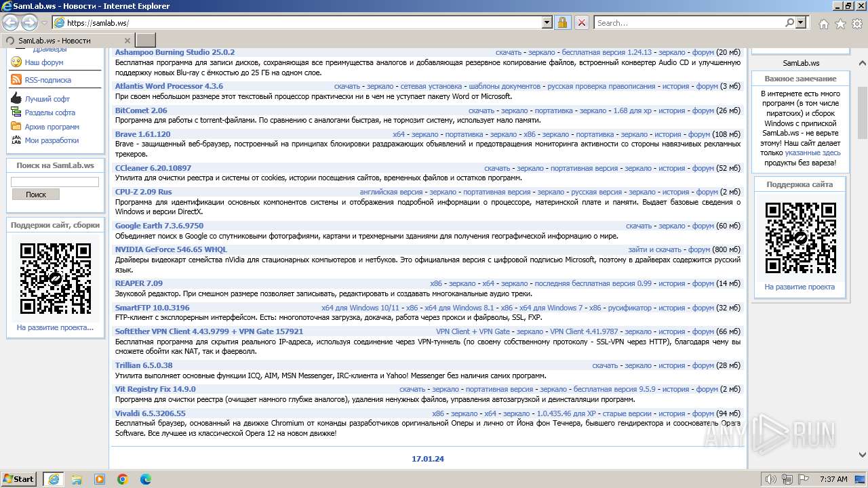
Task: Open a new blank tab
Action: tap(146, 40)
